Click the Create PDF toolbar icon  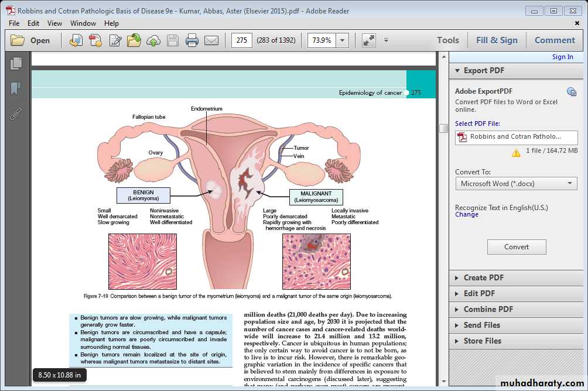(x=95, y=40)
